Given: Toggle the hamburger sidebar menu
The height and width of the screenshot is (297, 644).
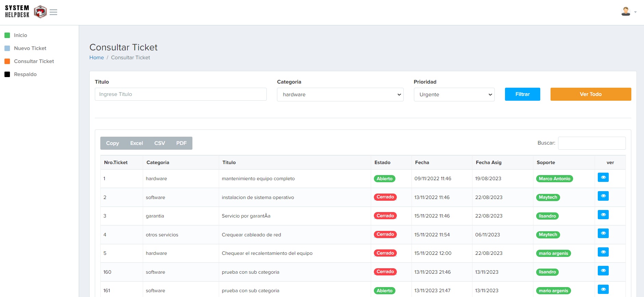Looking at the screenshot, I should (53, 12).
